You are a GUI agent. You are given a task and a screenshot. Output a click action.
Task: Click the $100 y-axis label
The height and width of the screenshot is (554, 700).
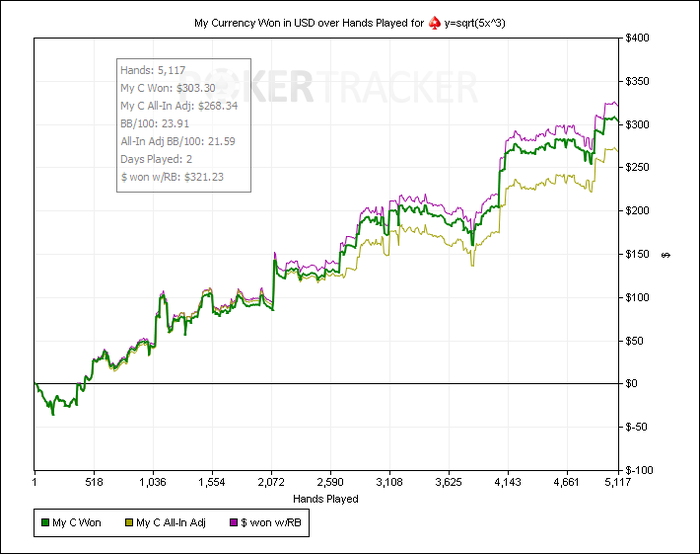637,297
